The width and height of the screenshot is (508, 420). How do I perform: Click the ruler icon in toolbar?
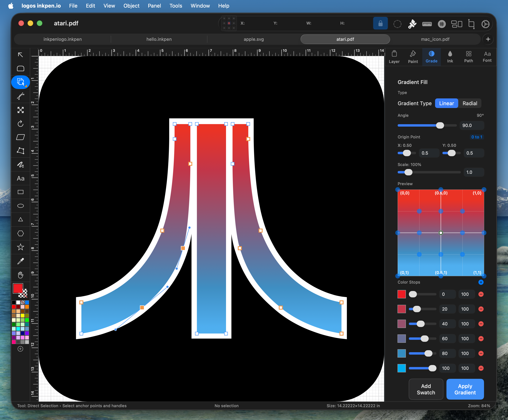(x=427, y=24)
